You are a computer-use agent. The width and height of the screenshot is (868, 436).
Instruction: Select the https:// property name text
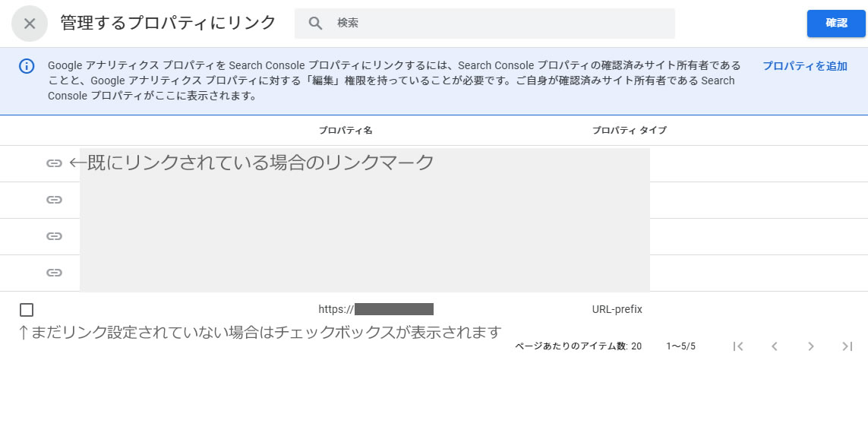click(x=376, y=309)
